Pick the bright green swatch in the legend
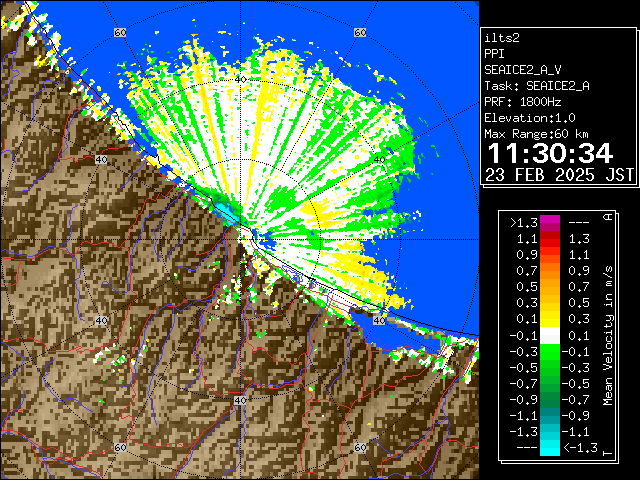 point(550,352)
